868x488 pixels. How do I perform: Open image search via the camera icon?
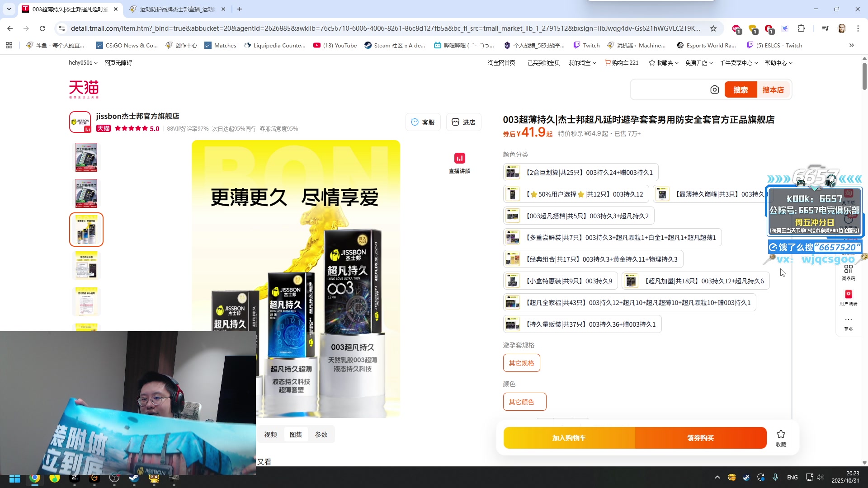[714, 89]
